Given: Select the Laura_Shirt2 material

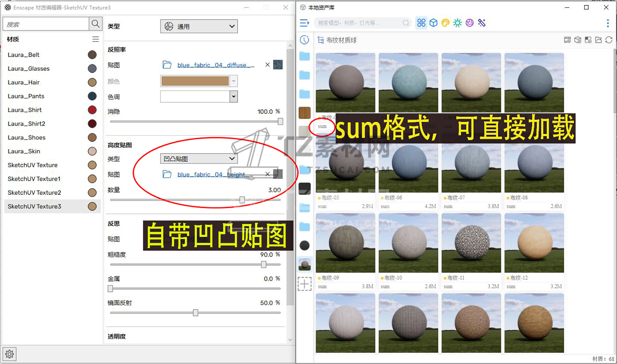Looking at the screenshot, I should pos(52,124).
